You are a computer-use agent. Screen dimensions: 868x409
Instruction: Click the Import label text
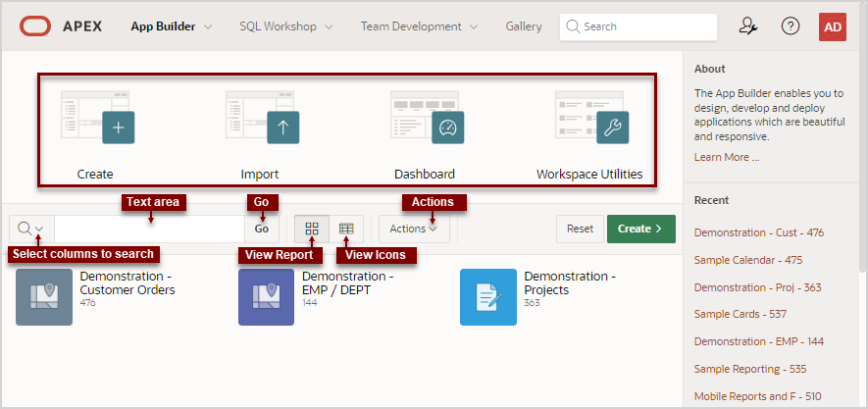click(x=260, y=175)
